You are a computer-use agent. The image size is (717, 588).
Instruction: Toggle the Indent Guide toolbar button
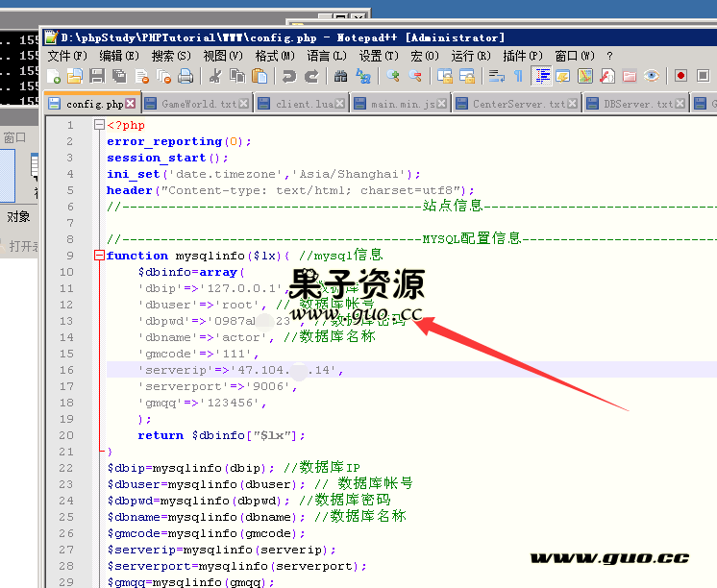click(x=541, y=76)
